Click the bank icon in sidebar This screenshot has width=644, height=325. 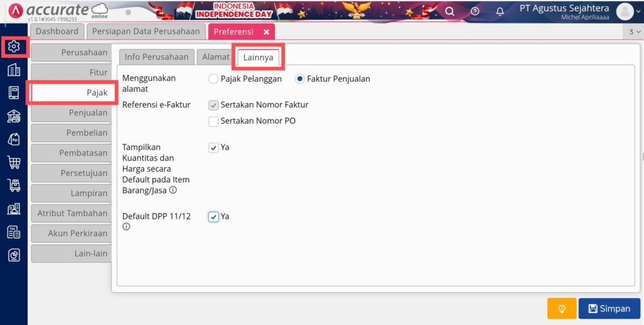14,116
